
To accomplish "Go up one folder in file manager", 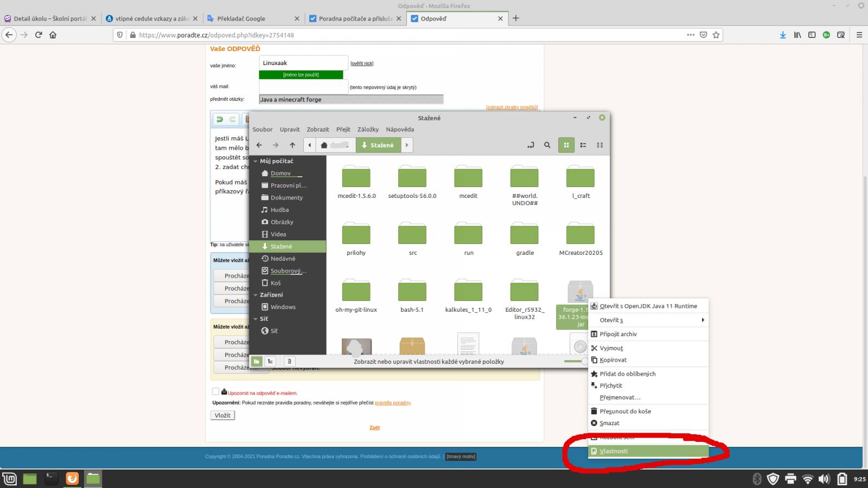I will (292, 145).
